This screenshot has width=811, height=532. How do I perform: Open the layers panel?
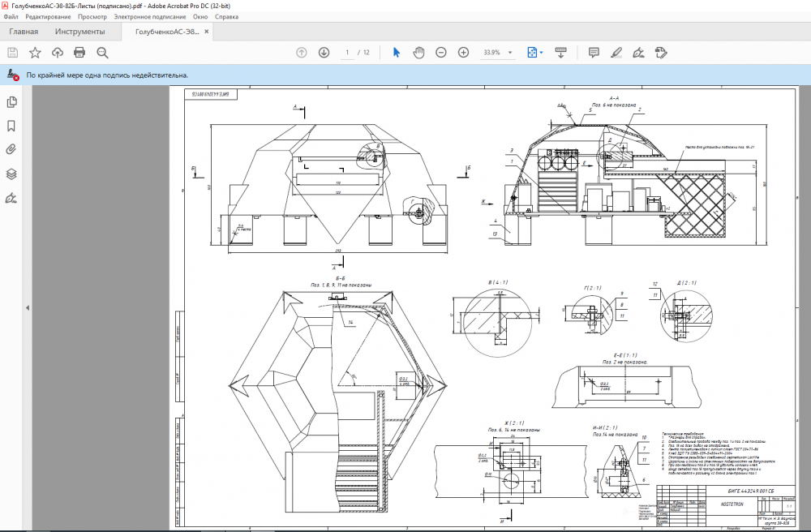[x=12, y=174]
